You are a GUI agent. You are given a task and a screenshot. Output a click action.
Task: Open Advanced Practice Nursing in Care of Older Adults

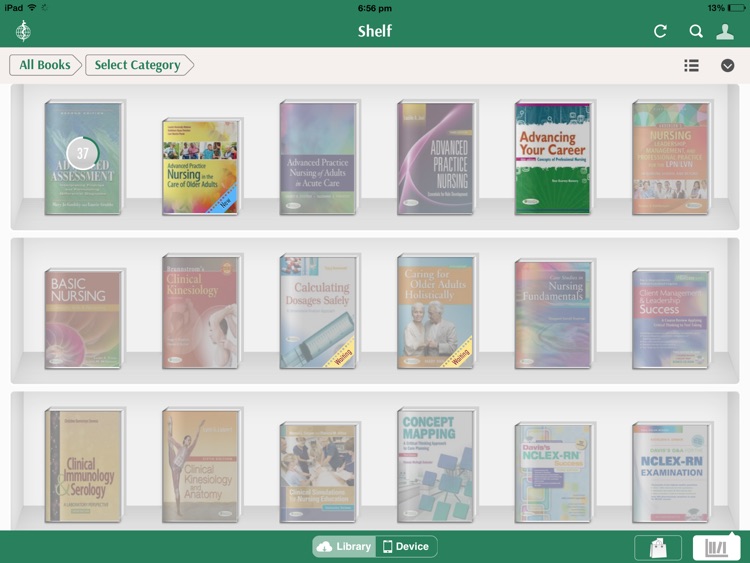click(201, 167)
